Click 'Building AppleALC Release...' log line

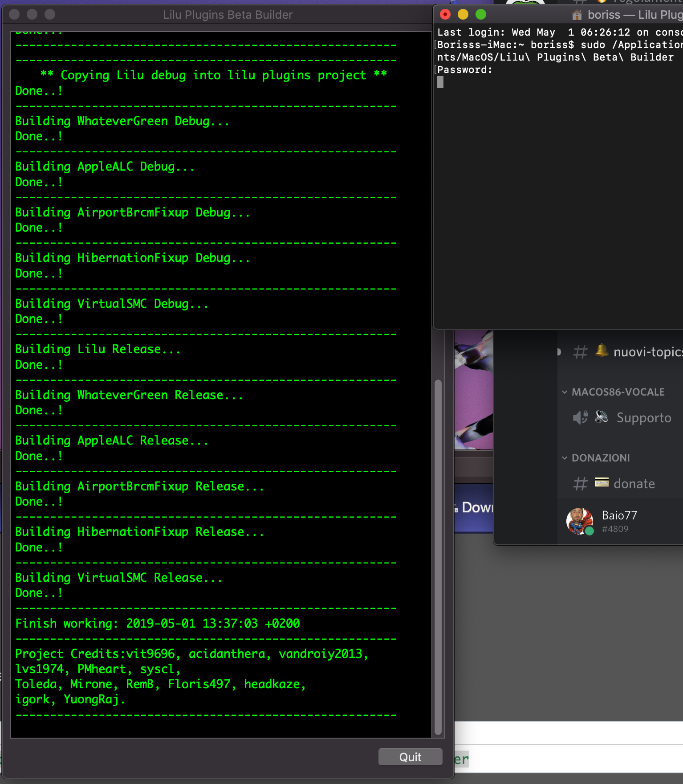click(112, 441)
